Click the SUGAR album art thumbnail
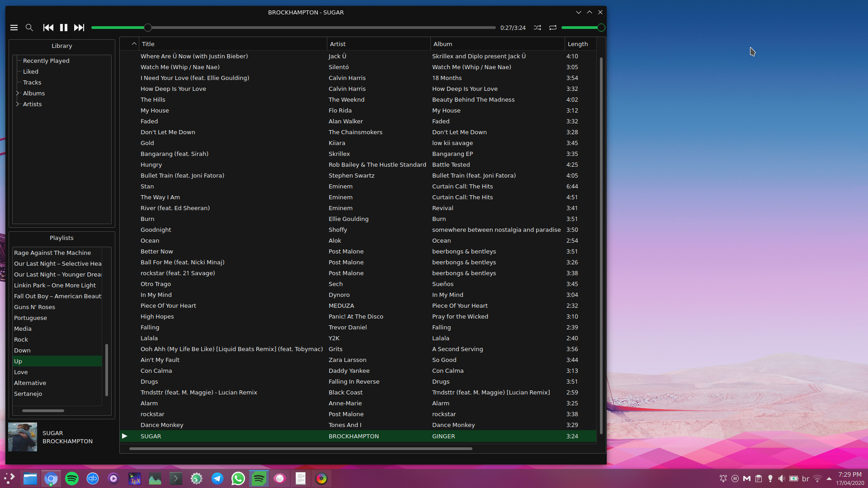868x488 pixels. click(x=23, y=437)
